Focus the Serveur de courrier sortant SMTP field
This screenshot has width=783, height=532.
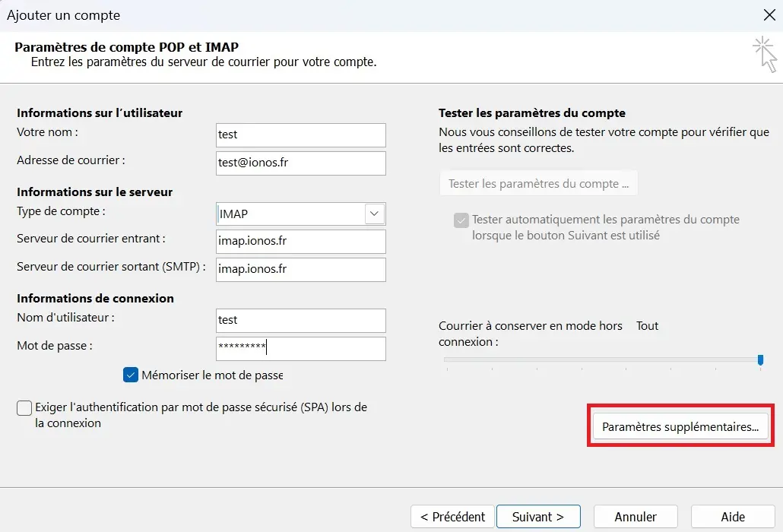point(300,270)
